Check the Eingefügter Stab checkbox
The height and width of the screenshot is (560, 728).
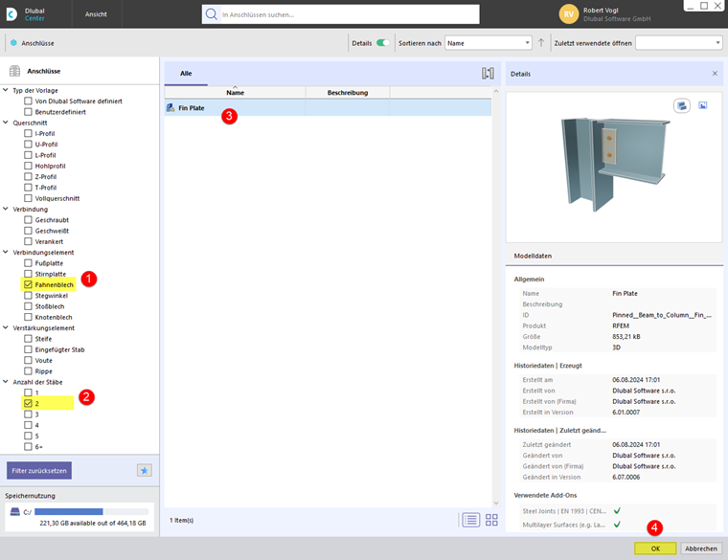click(x=28, y=349)
